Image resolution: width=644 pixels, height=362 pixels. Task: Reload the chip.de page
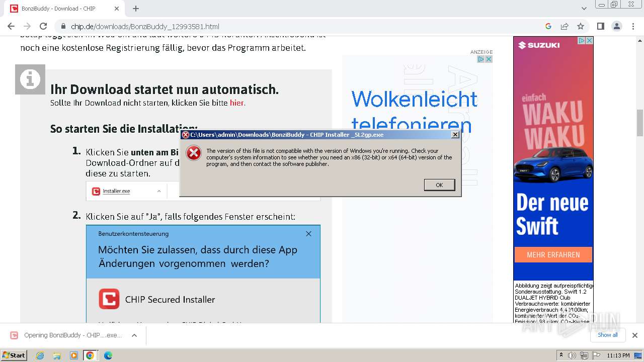click(x=43, y=26)
